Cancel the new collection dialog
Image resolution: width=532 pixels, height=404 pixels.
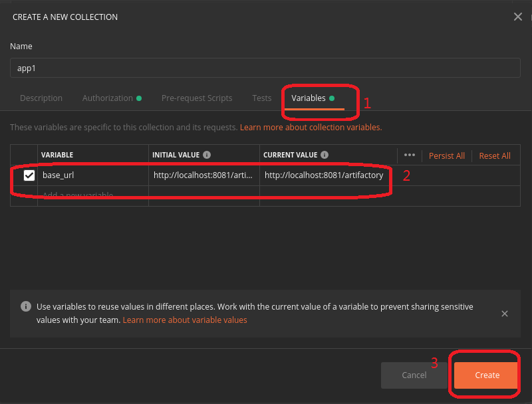414,375
